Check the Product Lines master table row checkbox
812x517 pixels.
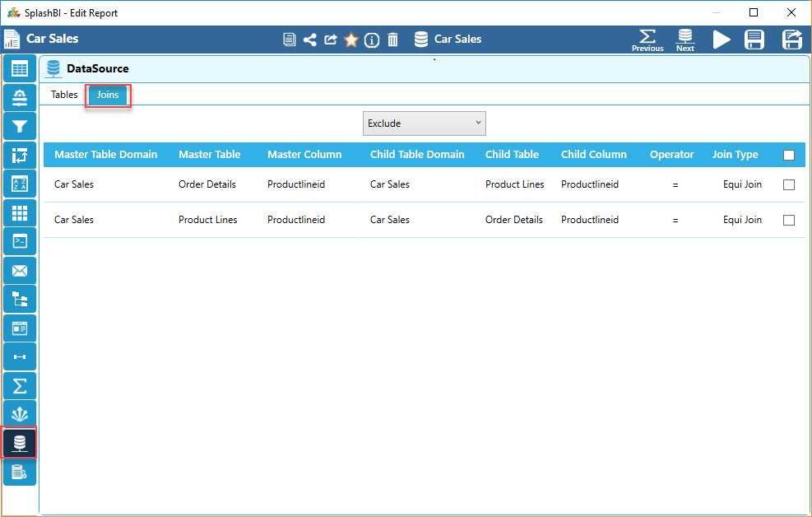tap(789, 220)
